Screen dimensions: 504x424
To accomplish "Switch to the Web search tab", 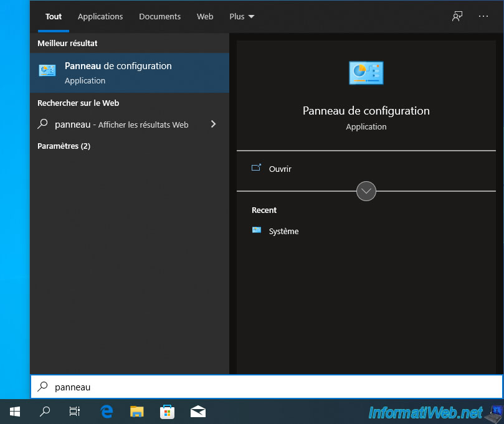I will [x=205, y=16].
